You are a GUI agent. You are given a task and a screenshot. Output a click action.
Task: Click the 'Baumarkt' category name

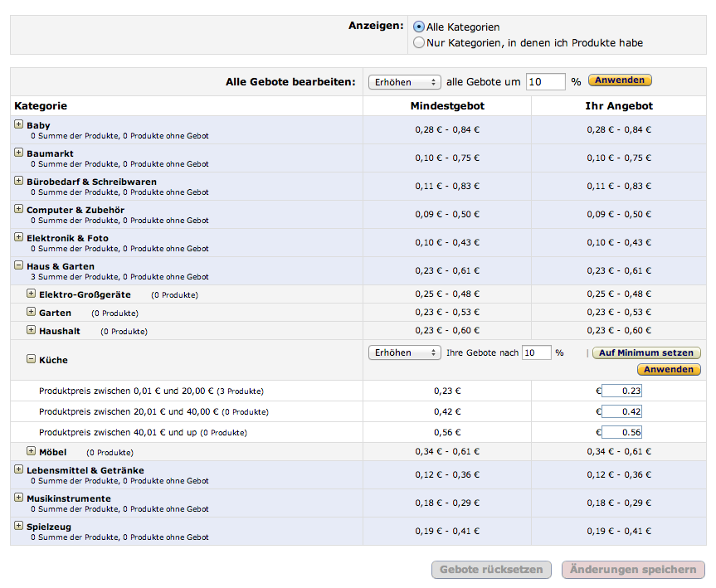click(50, 154)
